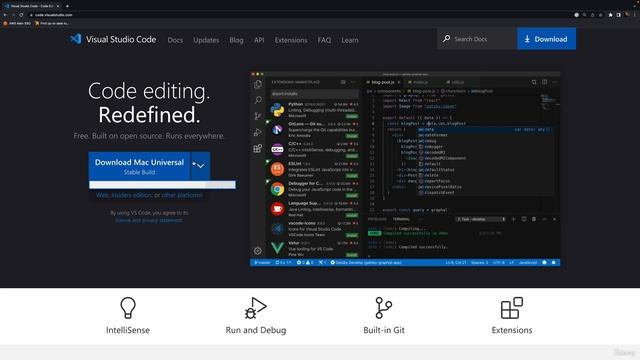Click Source Control icon in editor screenshot
This screenshot has height=360, width=640.
(258, 116)
